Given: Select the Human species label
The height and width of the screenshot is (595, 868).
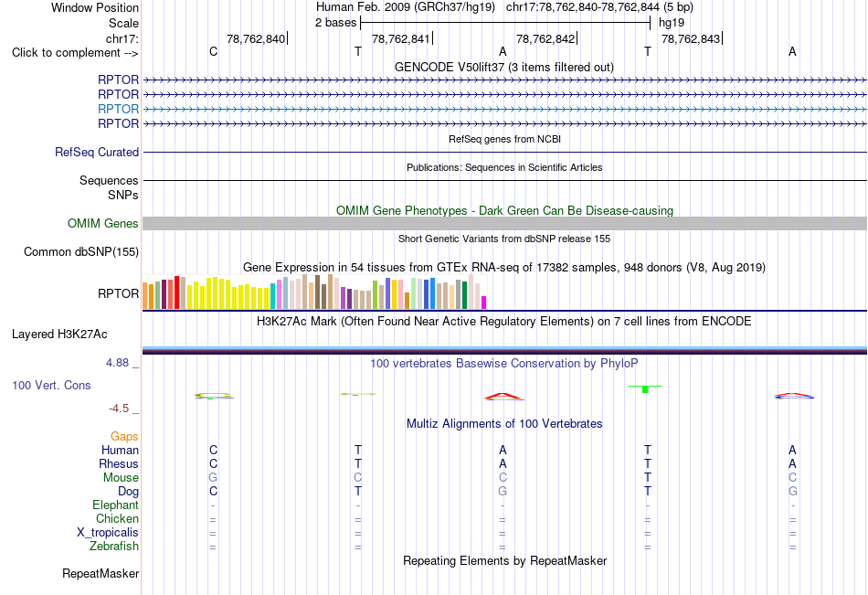Looking at the screenshot, I should click(x=120, y=451).
